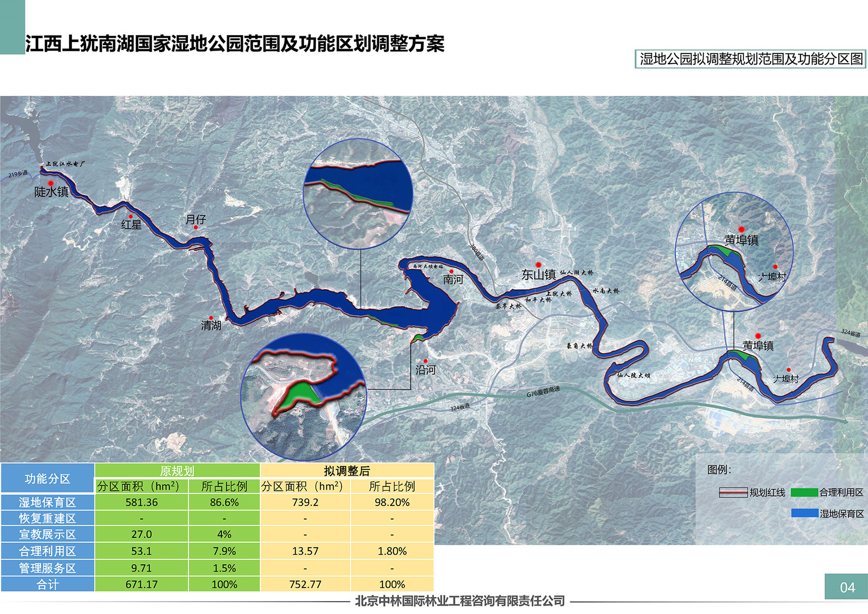868x614 pixels.
Task: Click the red dot marker above 陡水镇
Action: coord(51,183)
